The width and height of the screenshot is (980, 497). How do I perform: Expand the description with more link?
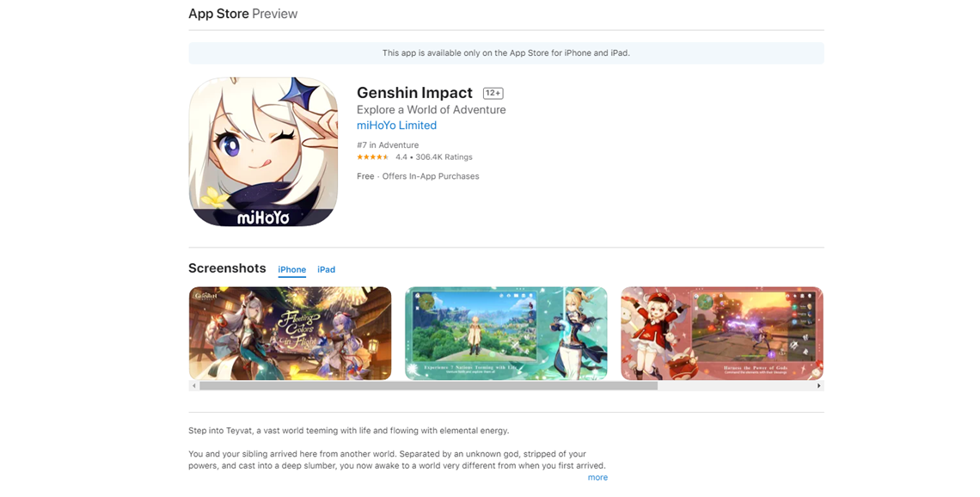(x=597, y=477)
